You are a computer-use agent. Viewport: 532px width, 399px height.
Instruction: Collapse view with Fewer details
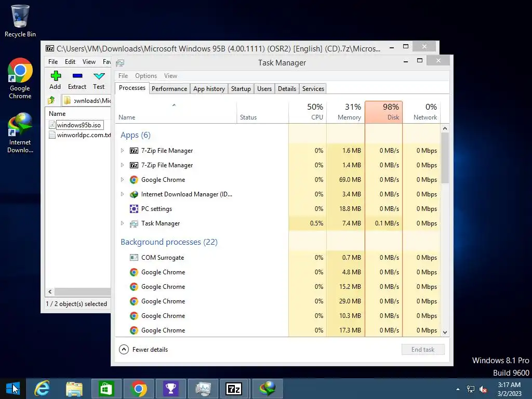[143, 350]
